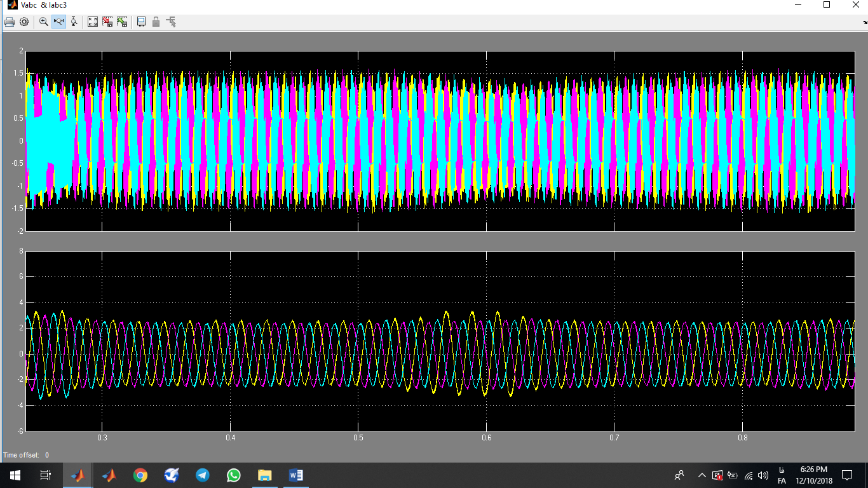Restore saved axes settings
Screen dimensions: 868x488
[x=122, y=22]
